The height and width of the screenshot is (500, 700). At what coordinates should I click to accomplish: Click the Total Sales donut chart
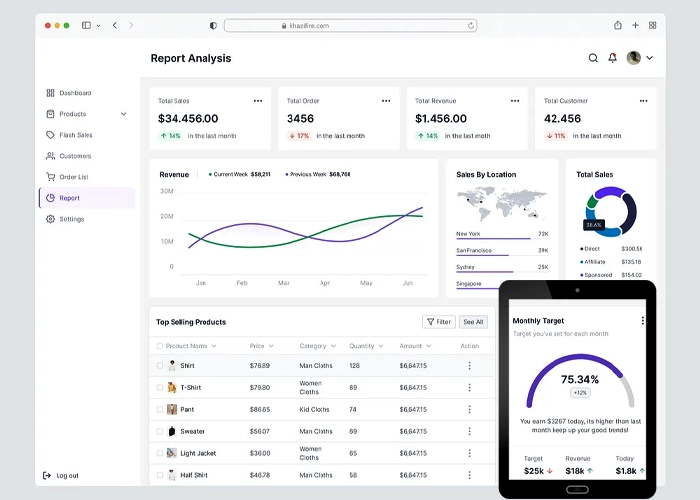click(x=611, y=212)
